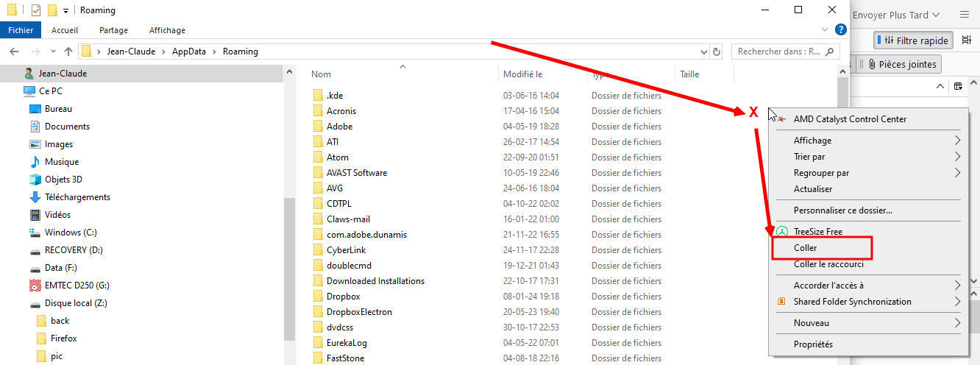Select the .kde folder icon
The width and height of the screenshot is (980, 365).
tap(318, 96)
